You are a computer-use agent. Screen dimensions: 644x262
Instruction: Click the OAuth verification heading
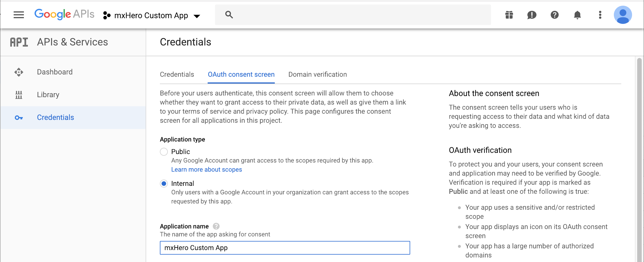coord(480,150)
